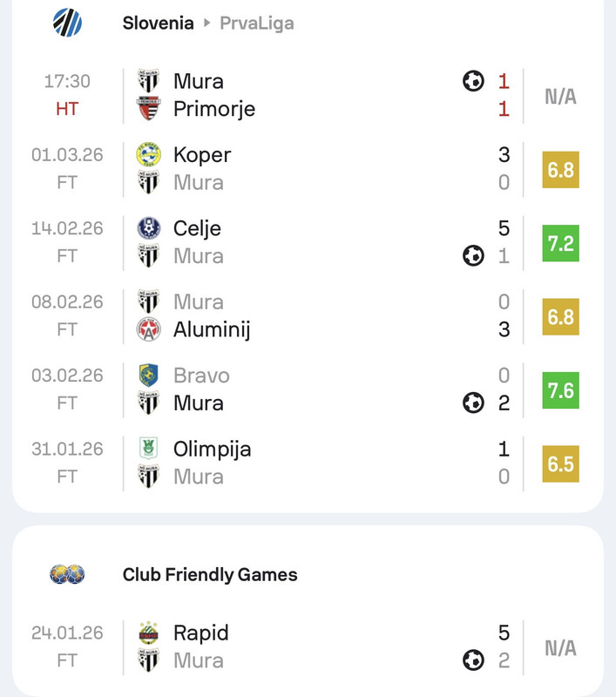Open Club Friendly Games section header
The height and width of the screenshot is (697, 616).
(210, 574)
